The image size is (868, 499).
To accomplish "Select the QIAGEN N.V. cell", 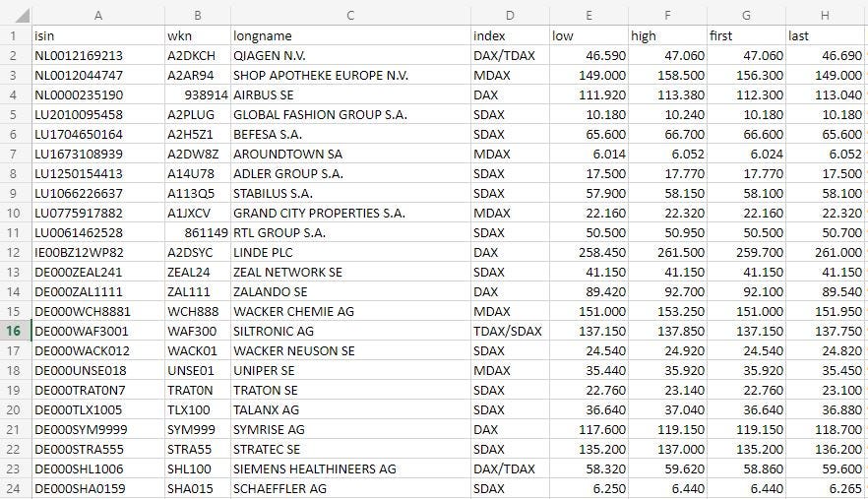I will point(350,55).
